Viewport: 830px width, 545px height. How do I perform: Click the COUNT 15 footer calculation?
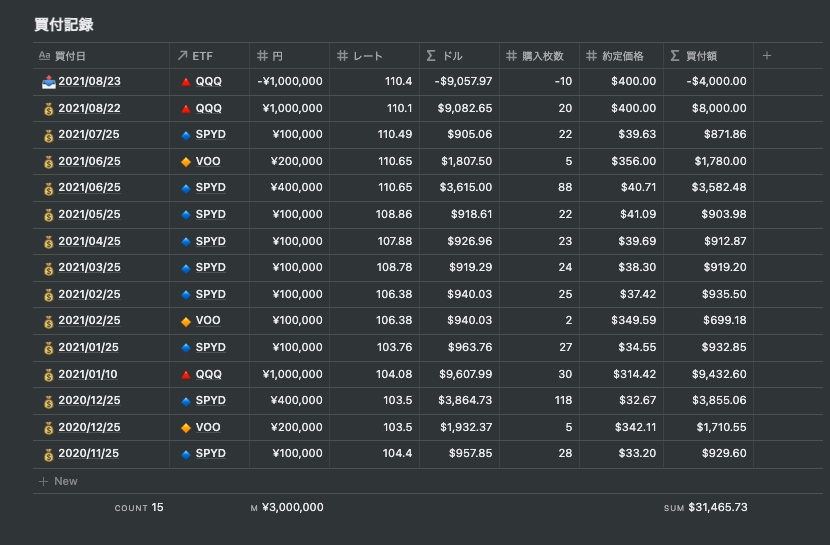[139, 508]
